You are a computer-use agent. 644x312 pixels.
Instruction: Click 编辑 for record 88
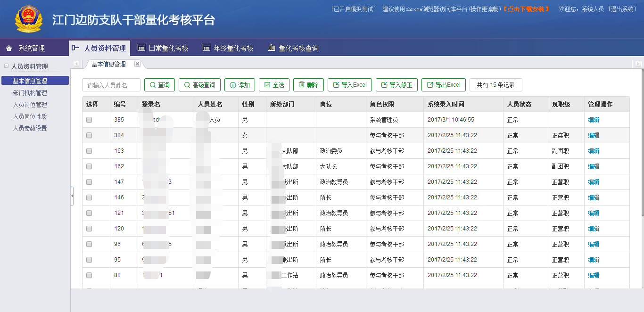click(x=594, y=275)
